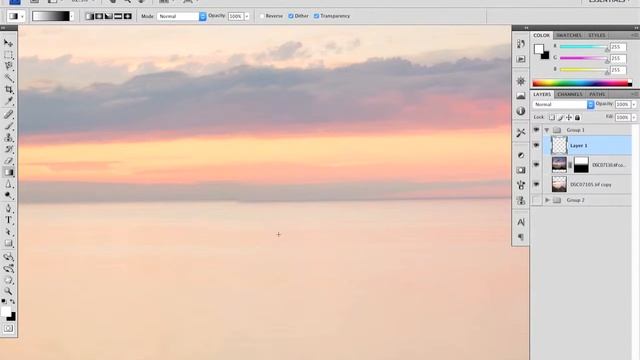Expand the Group 2 folder
640x360 pixels.
[547, 200]
